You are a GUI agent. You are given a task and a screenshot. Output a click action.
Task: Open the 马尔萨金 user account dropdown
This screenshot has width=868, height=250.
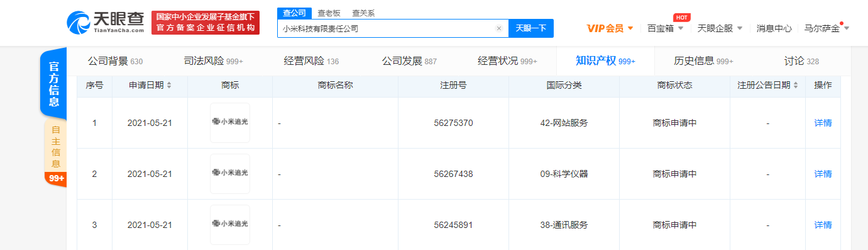pos(827,28)
